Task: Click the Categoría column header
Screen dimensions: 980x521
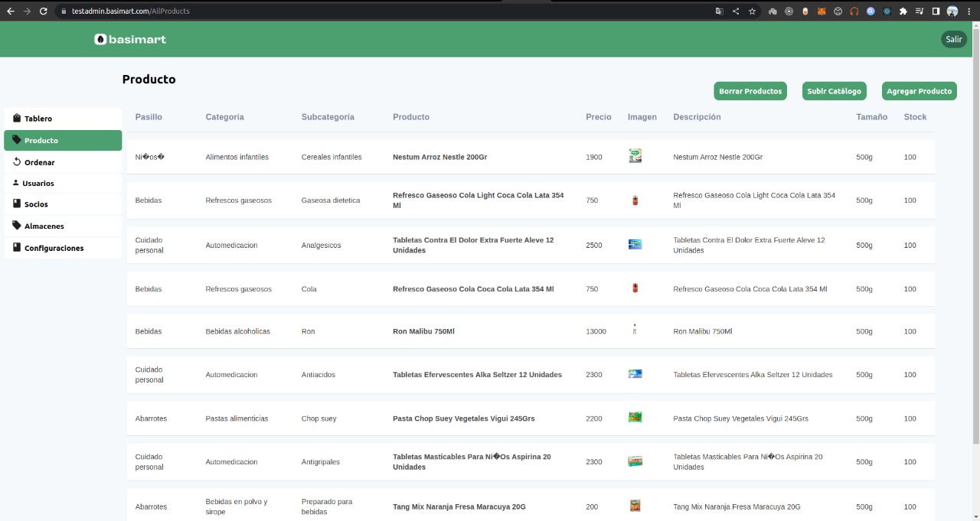Action: click(224, 117)
